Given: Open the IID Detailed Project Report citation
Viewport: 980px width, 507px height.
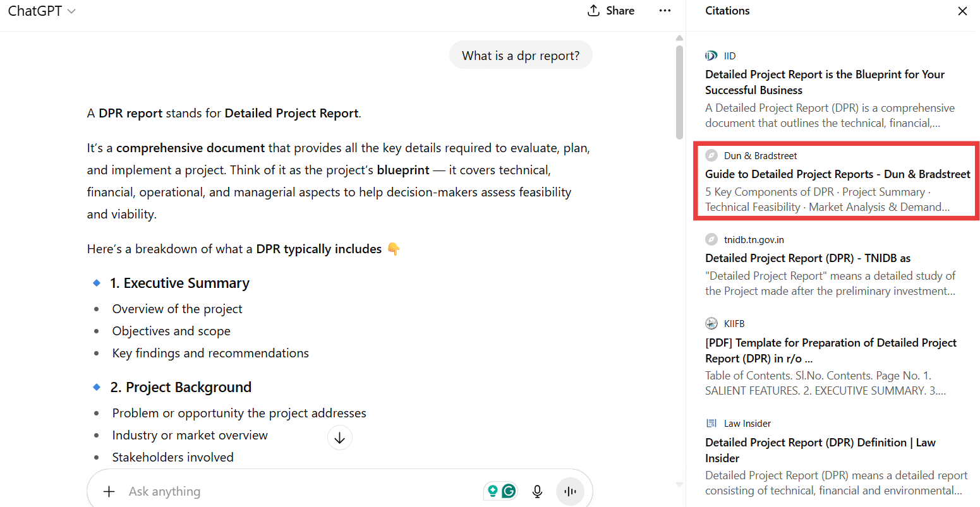Looking at the screenshot, I should coord(825,82).
